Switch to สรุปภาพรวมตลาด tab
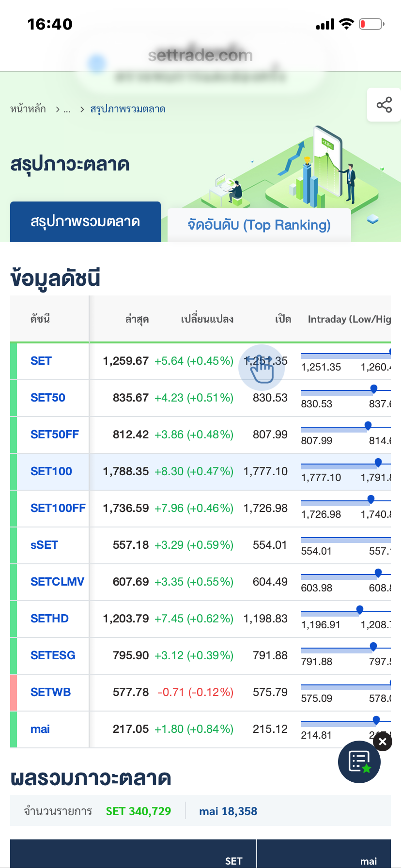401x868 pixels. pos(85,222)
